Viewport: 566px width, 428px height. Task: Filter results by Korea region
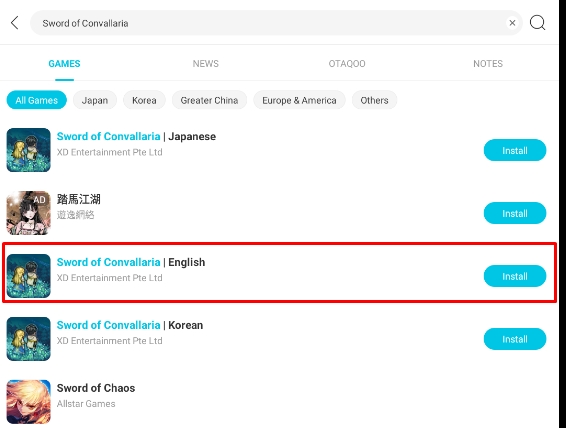coord(144,100)
